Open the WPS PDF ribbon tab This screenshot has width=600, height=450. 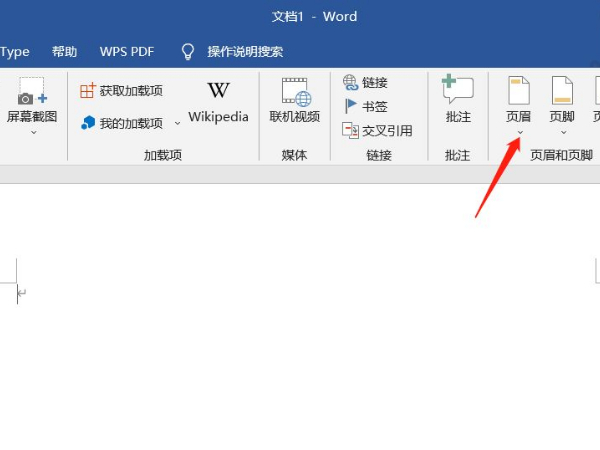tap(126, 51)
